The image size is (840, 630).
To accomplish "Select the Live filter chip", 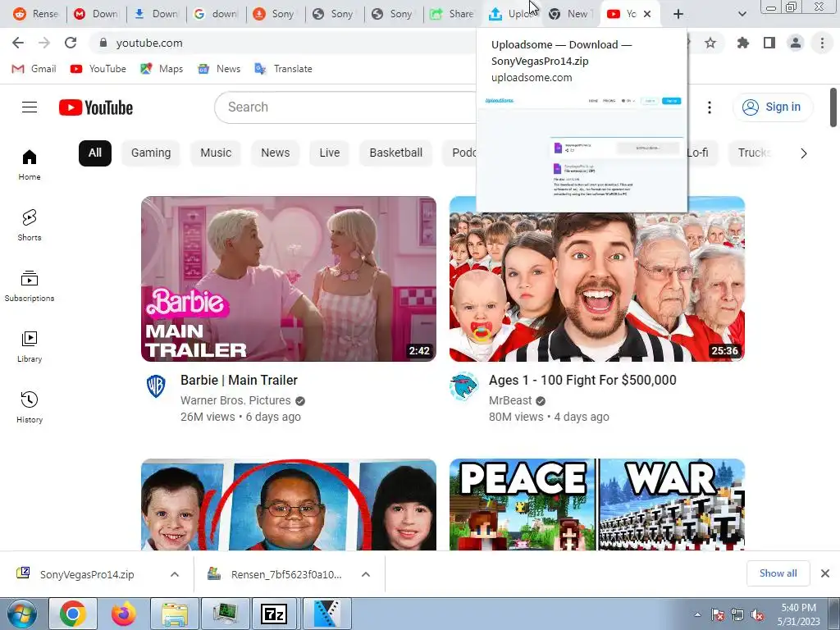I will click(330, 153).
